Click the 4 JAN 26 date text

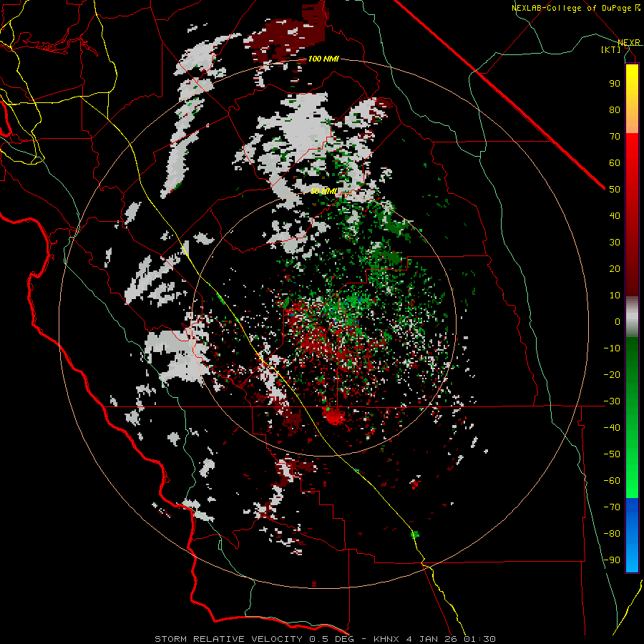431,639
